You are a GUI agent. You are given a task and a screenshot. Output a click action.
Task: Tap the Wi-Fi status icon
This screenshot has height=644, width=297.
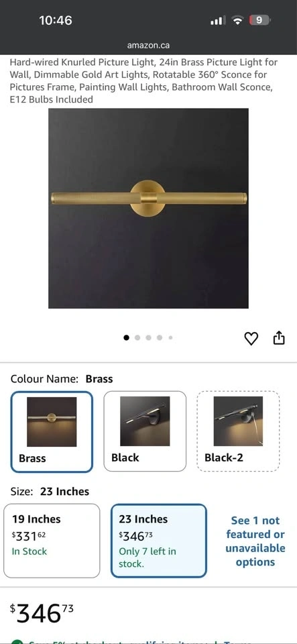click(237, 20)
